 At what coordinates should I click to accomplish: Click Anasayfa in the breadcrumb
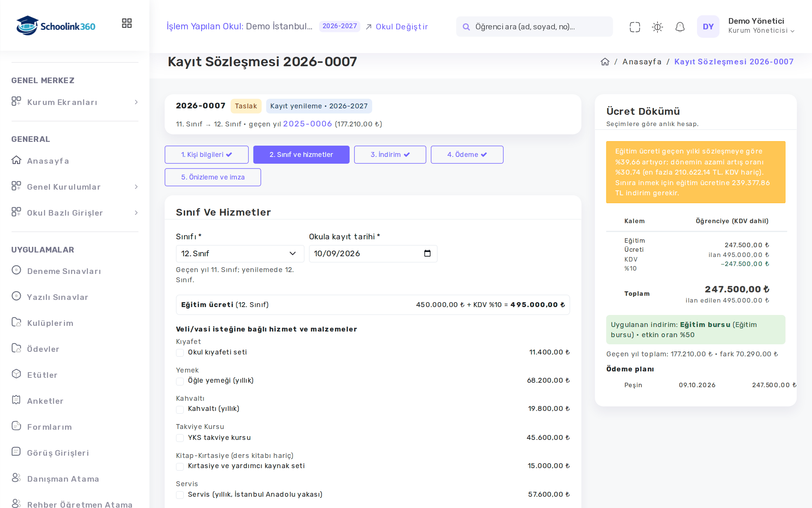(x=642, y=62)
